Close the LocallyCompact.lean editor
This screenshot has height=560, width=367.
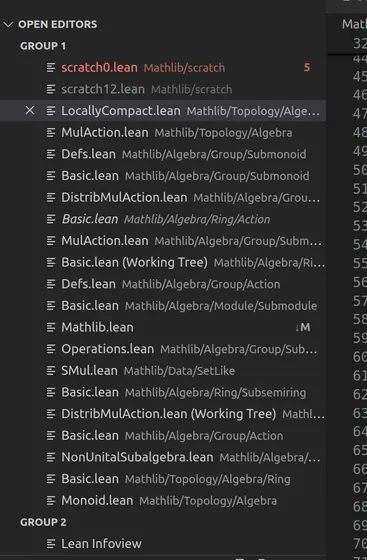click(x=30, y=111)
